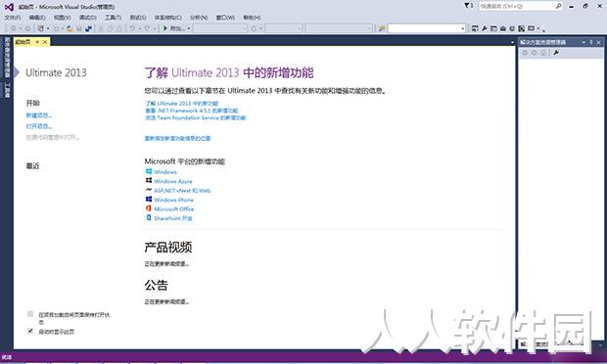
Task: Click the green Start Attach play button
Action: (x=165, y=28)
